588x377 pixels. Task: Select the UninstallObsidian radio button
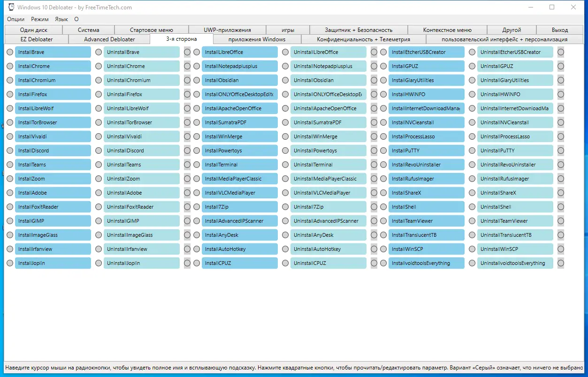tap(285, 80)
